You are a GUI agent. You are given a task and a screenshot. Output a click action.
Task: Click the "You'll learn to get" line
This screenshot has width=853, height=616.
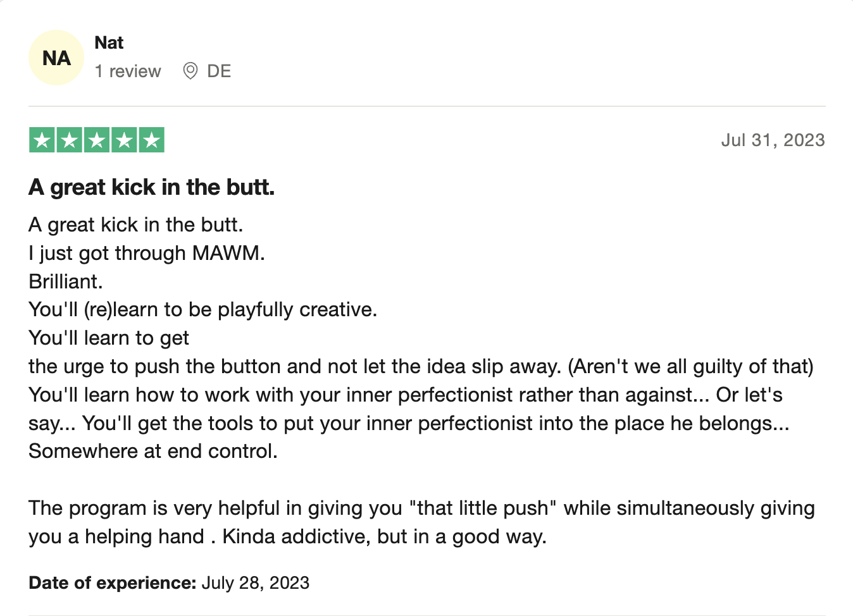click(x=109, y=338)
